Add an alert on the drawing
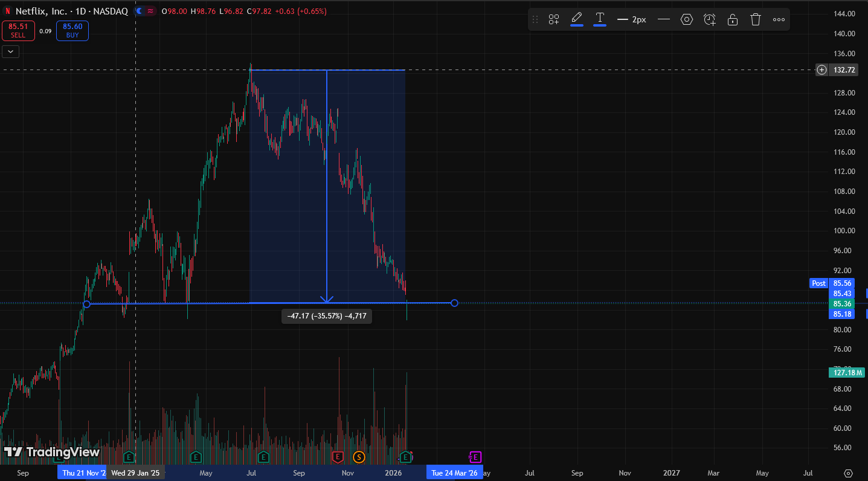The width and height of the screenshot is (868, 481). (710, 19)
